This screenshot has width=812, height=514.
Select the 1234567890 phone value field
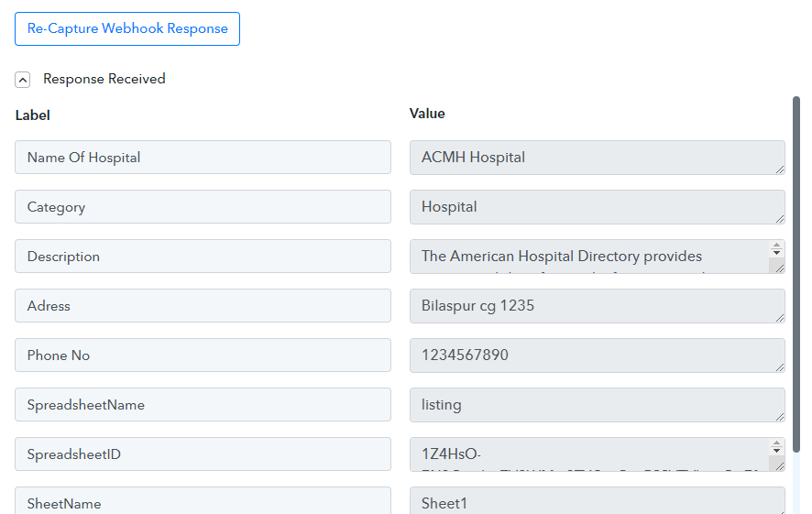point(598,355)
